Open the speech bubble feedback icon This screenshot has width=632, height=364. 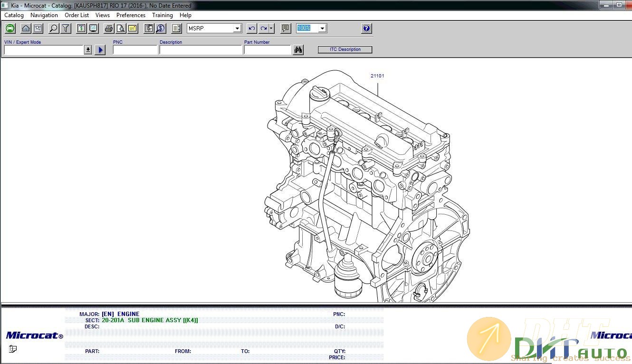click(286, 29)
